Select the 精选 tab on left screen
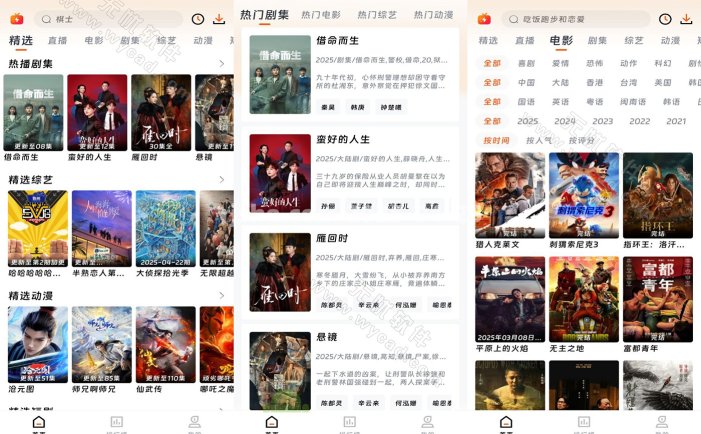 coord(21,41)
